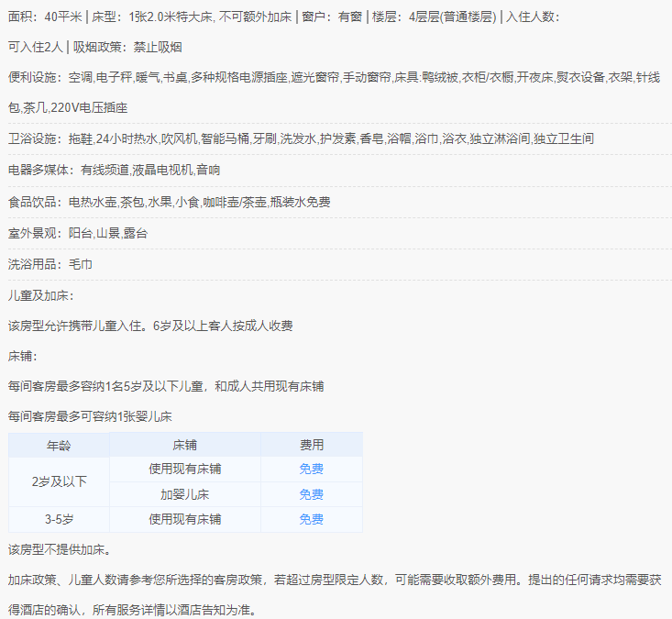Select the 费用 table column header
The height and width of the screenshot is (619, 672).
tap(311, 446)
